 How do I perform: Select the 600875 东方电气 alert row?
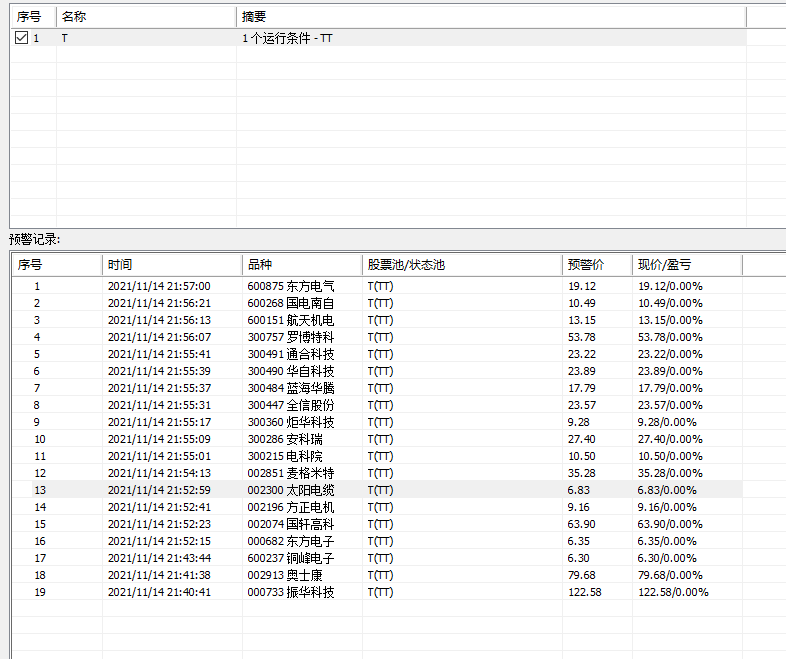click(x=377, y=286)
